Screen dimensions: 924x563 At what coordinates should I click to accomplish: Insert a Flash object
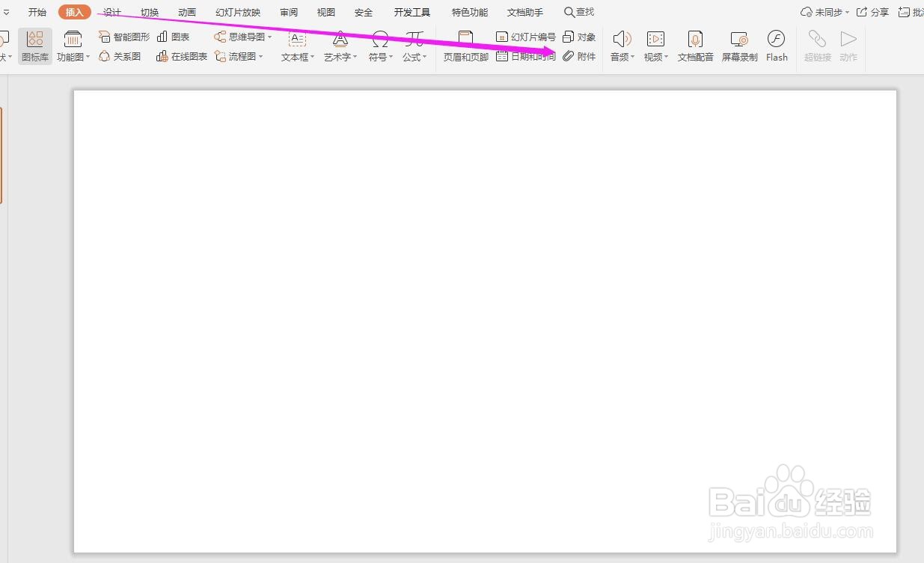tap(777, 46)
